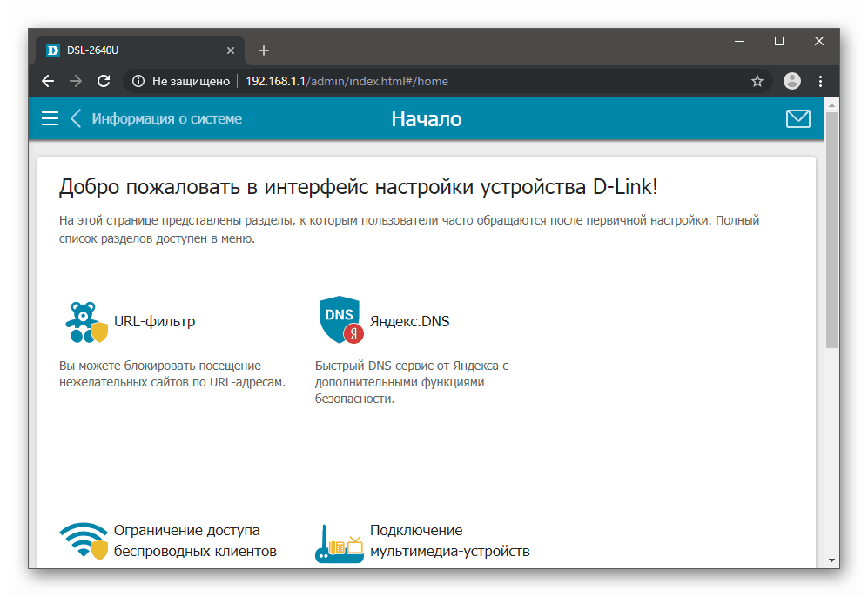
Task: Click the multimedia devices router icon
Action: coord(340,543)
